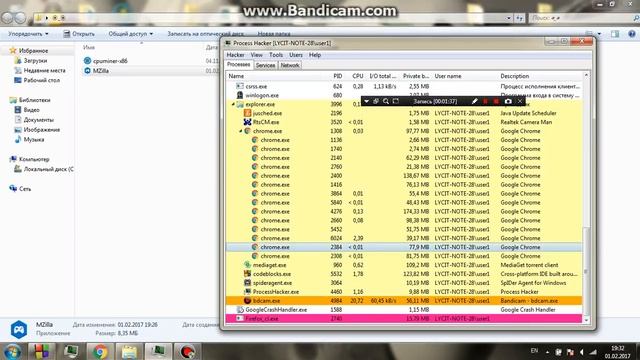Collapse the explorer.exe process tree
640x360 pixels.
233,104
